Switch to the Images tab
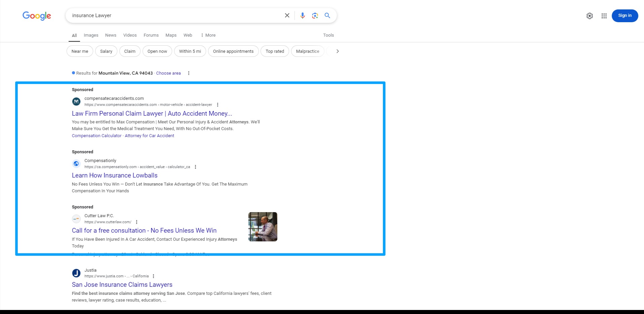 (91, 35)
